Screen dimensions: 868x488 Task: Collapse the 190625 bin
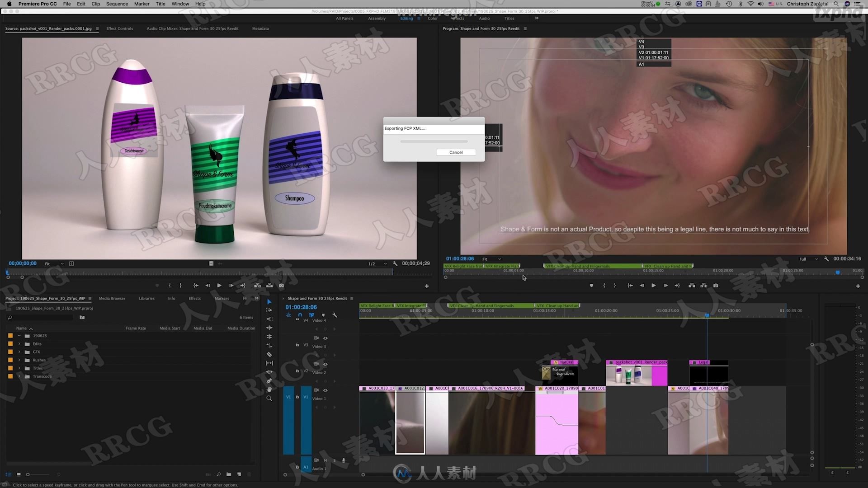(19, 336)
